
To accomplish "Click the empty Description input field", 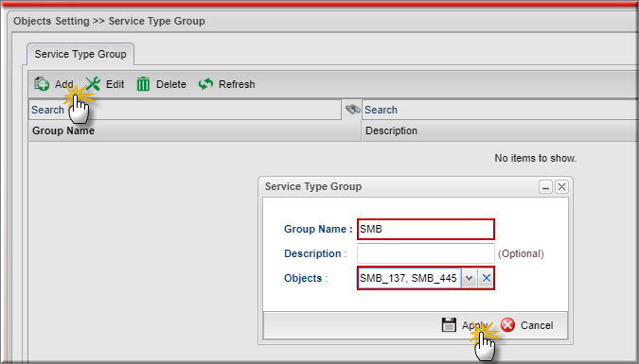I will 426,253.
